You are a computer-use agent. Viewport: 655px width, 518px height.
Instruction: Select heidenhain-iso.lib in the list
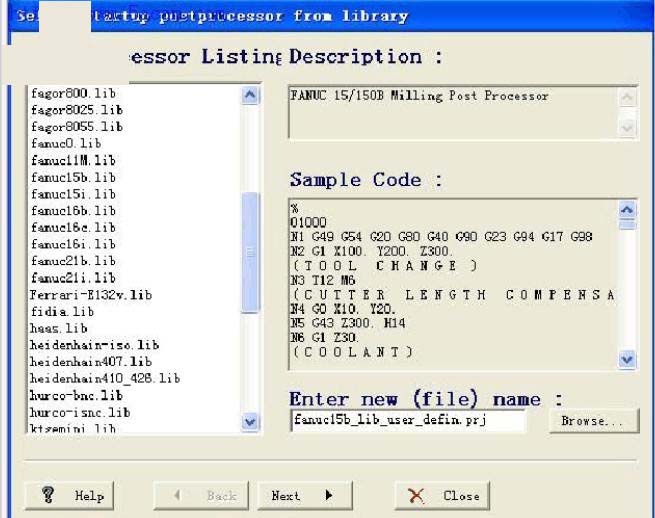coord(94,345)
